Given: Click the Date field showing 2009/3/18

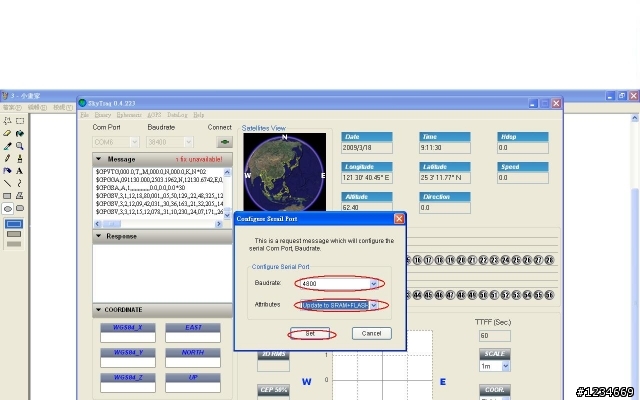Looking at the screenshot, I should point(367,148).
